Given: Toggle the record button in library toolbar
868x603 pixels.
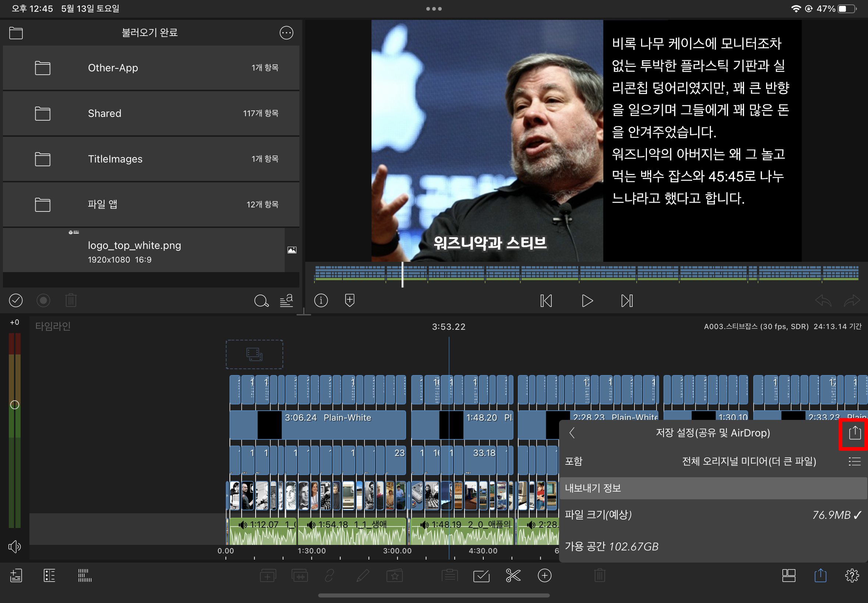Looking at the screenshot, I should [43, 300].
